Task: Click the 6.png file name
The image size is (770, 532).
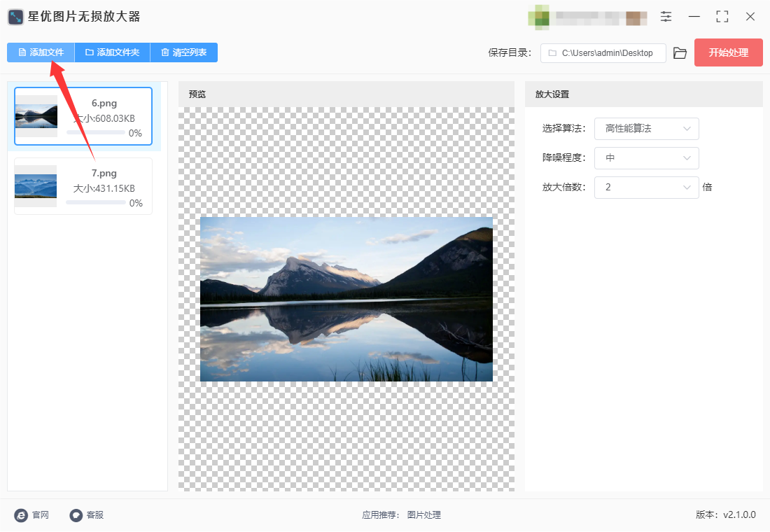Action: pyautogui.click(x=104, y=103)
